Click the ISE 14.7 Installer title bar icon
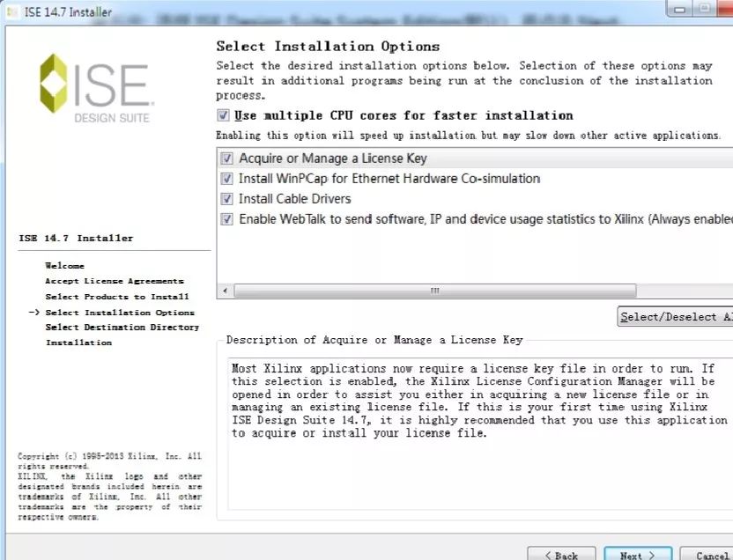 point(12,11)
